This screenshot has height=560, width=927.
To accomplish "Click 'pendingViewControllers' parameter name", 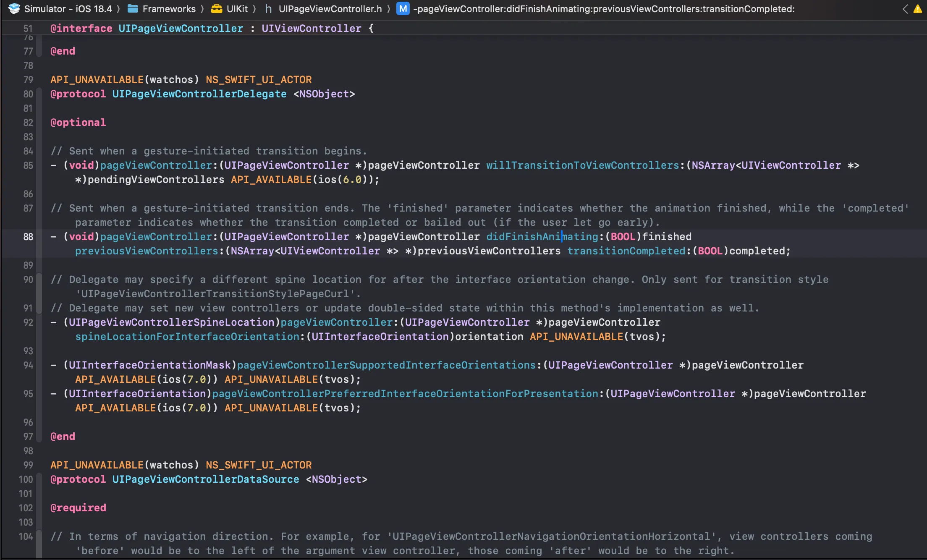I will point(156,180).
